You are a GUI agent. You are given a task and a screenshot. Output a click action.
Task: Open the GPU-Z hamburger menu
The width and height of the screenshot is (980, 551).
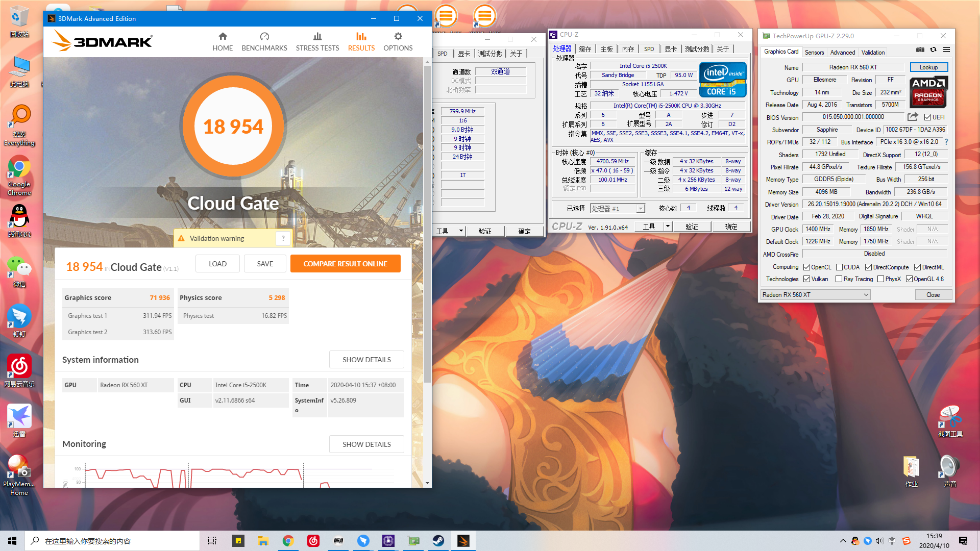(x=946, y=50)
